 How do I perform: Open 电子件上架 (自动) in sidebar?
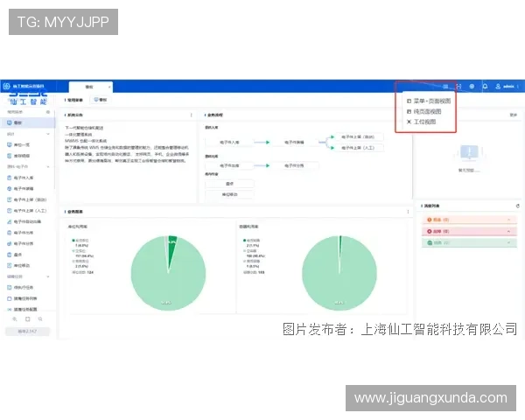pos(28,199)
